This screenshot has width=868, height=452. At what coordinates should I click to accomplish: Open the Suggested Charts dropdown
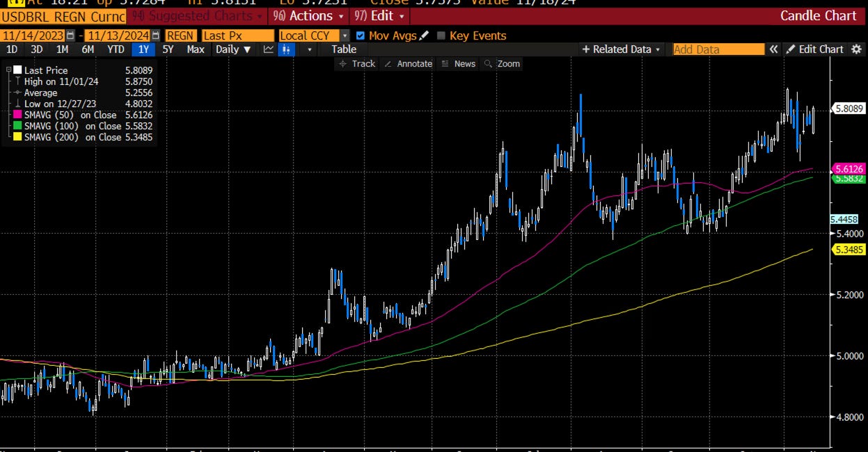point(198,15)
